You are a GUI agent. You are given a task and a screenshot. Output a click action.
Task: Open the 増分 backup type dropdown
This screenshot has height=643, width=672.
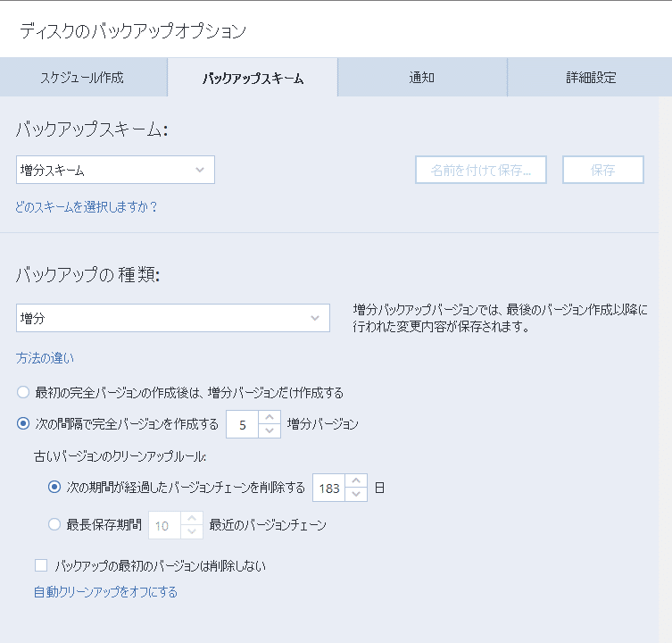click(173, 318)
